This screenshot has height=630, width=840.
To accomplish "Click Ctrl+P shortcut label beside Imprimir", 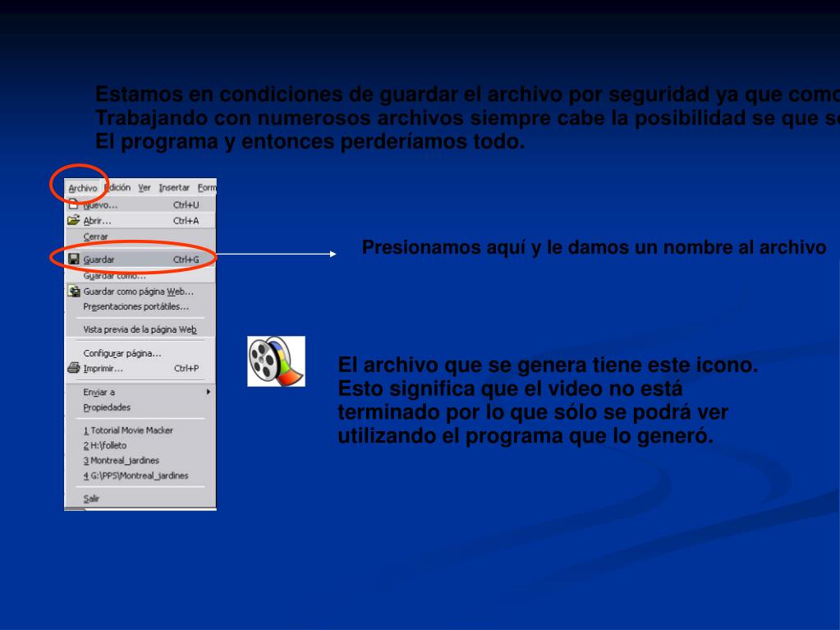I will [186, 369].
